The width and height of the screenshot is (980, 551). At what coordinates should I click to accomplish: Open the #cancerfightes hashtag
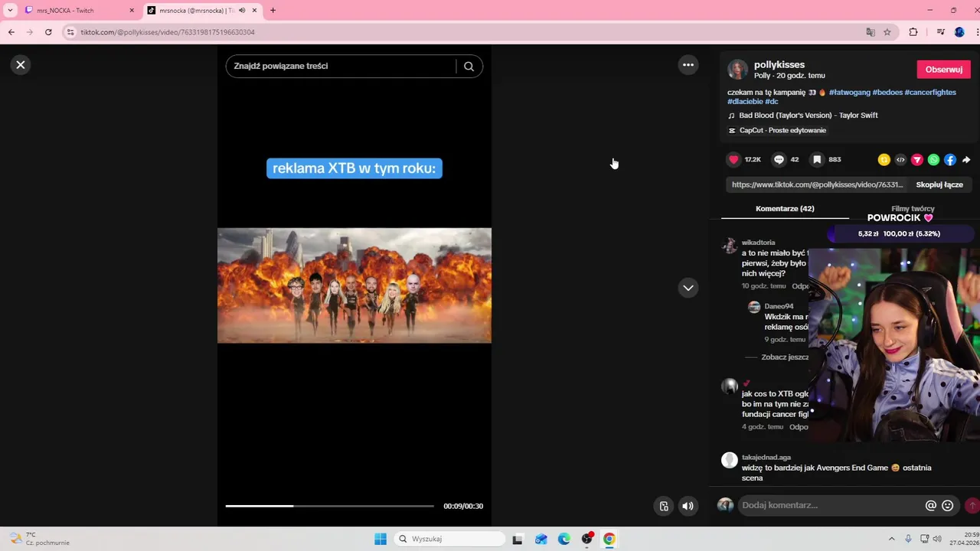(x=930, y=92)
